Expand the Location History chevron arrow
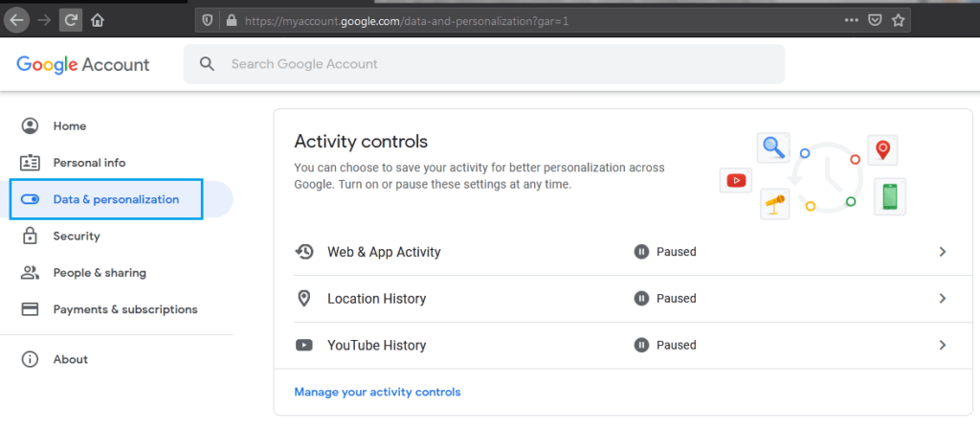The image size is (980, 430). [943, 299]
